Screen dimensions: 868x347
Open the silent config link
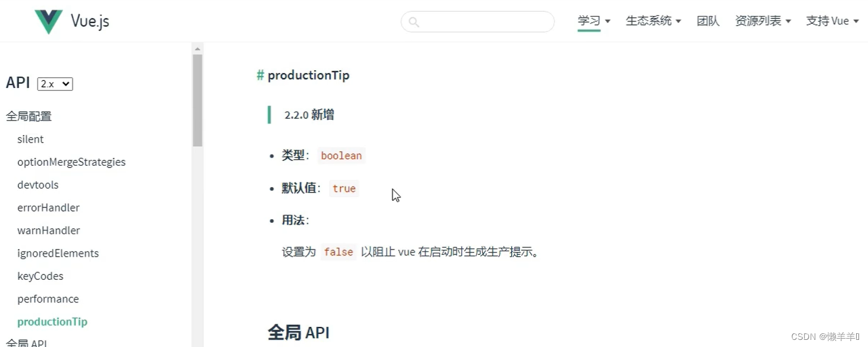pyautogui.click(x=30, y=139)
